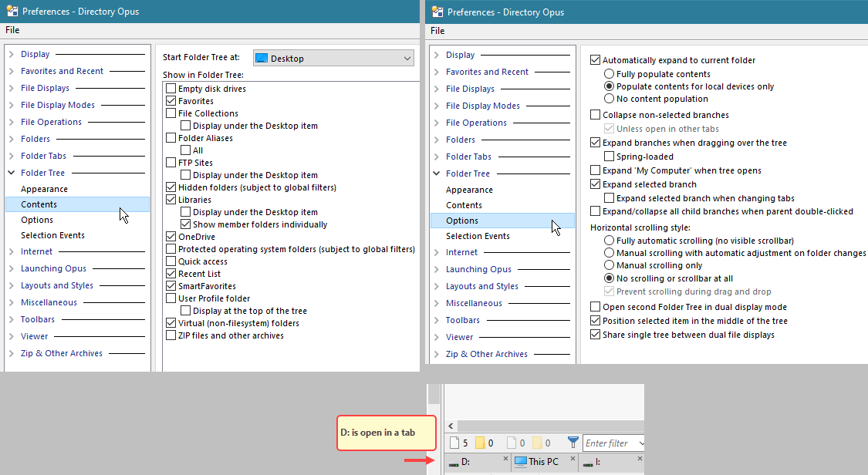The width and height of the screenshot is (868, 475).
Task: Select the Contents page in the Options window
Action: click(464, 205)
